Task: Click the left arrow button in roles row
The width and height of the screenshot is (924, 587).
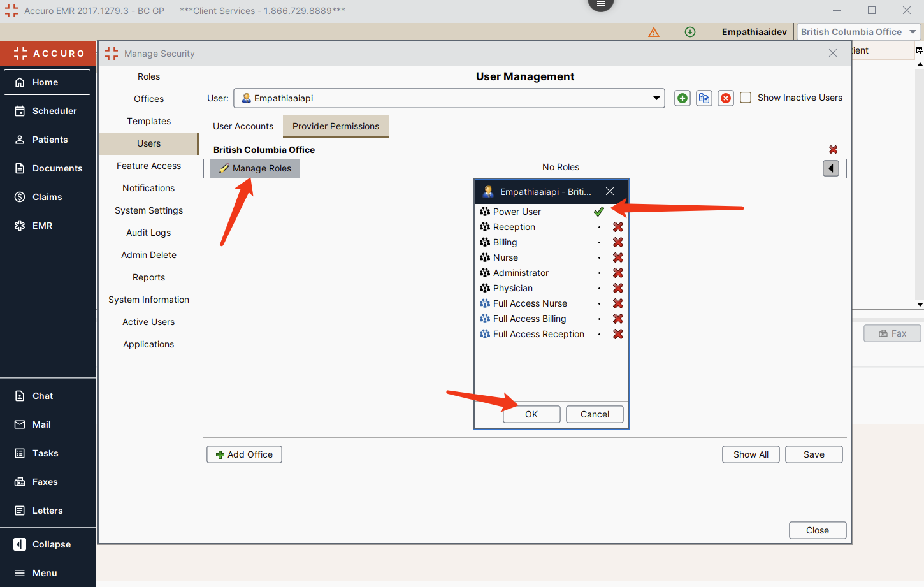Action: coord(831,168)
